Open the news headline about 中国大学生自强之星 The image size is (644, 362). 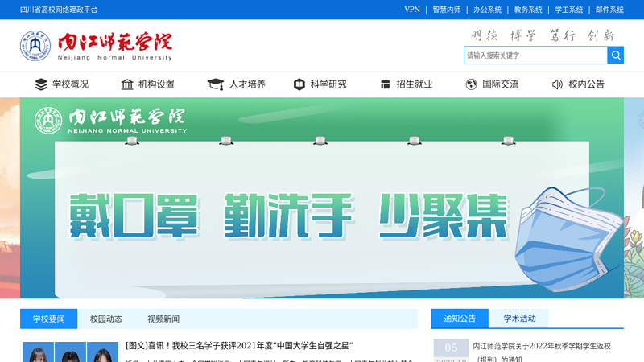click(x=239, y=346)
